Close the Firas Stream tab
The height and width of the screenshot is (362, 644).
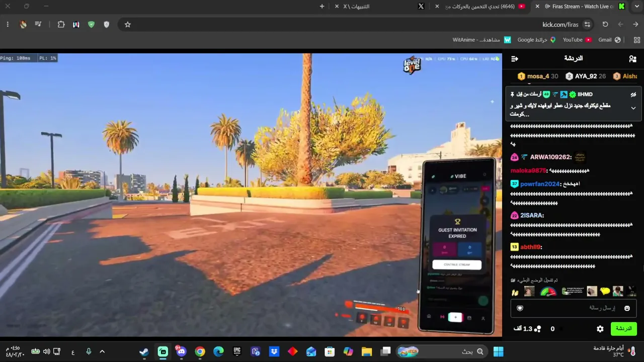(x=537, y=7)
